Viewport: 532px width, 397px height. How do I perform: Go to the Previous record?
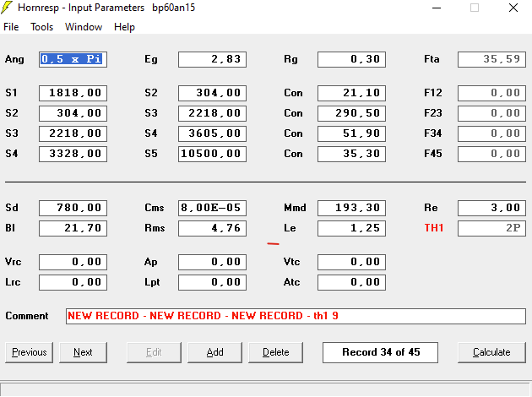click(x=30, y=352)
